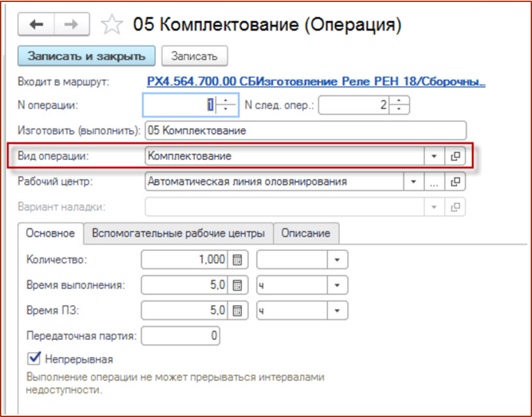
Task: Open the Рабочий центр record with open icon
Action: pyautogui.click(x=456, y=182)
